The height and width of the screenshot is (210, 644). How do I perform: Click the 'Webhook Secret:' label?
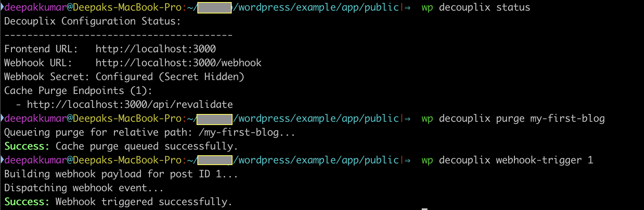47,77
